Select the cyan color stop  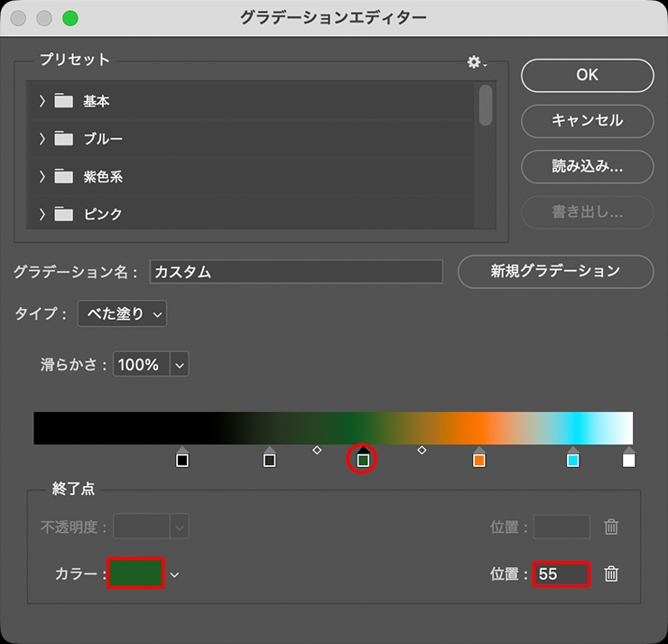[572, 460]
